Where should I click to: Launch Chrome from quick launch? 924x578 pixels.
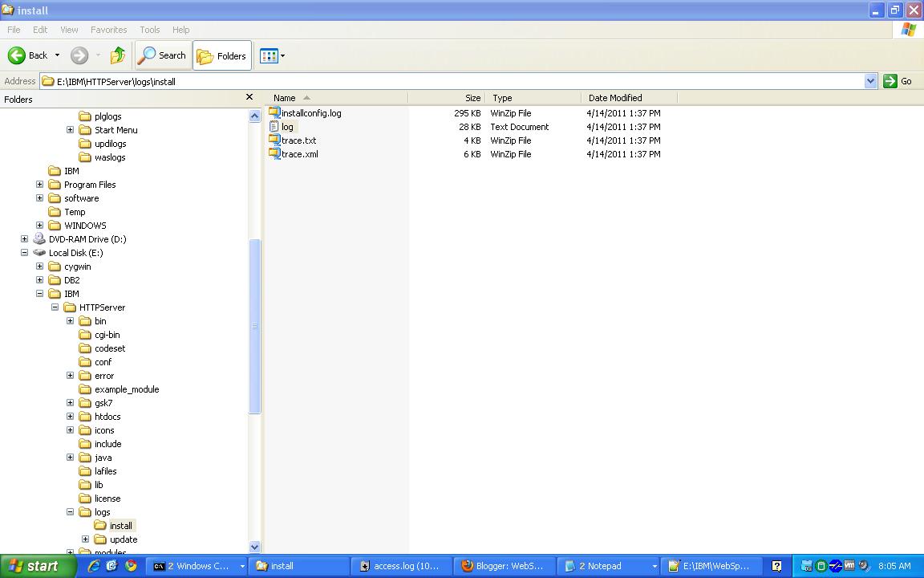[x=130, y=566]
